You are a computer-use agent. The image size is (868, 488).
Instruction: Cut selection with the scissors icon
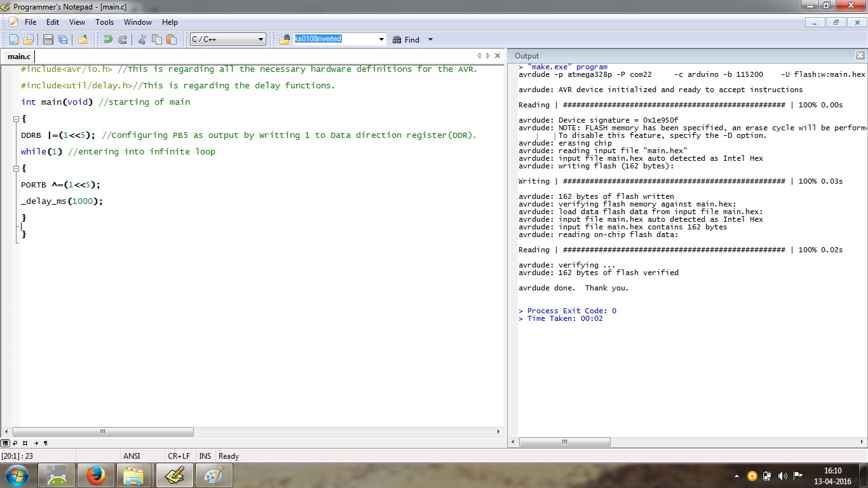click(x=142, y=39)
